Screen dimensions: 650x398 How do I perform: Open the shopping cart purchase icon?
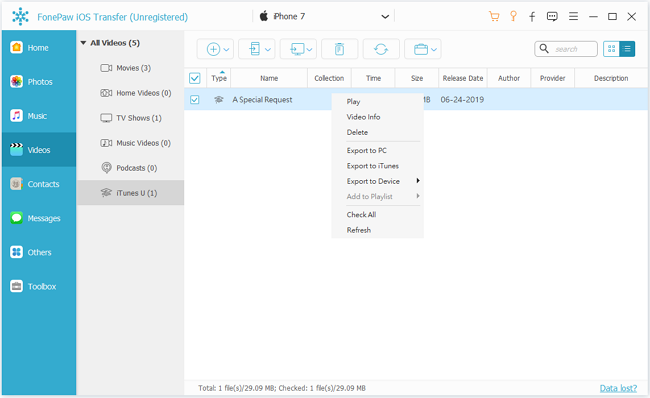point(494,17)
